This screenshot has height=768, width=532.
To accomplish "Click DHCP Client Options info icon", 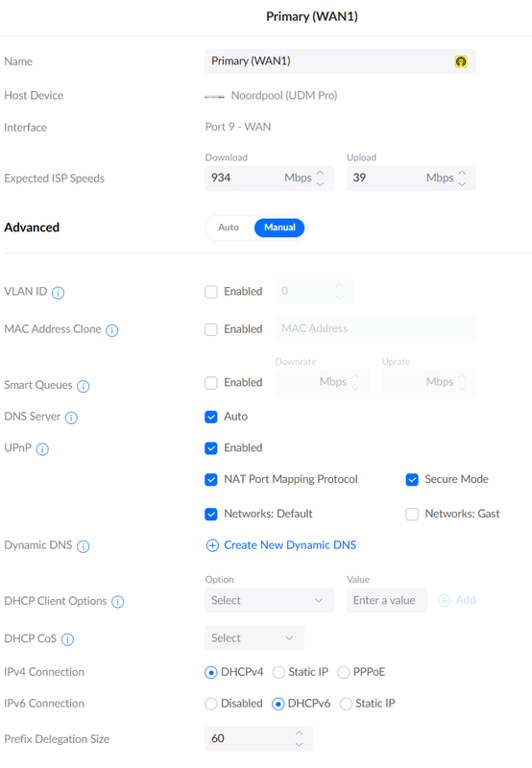I will click(x=117, y=602).
